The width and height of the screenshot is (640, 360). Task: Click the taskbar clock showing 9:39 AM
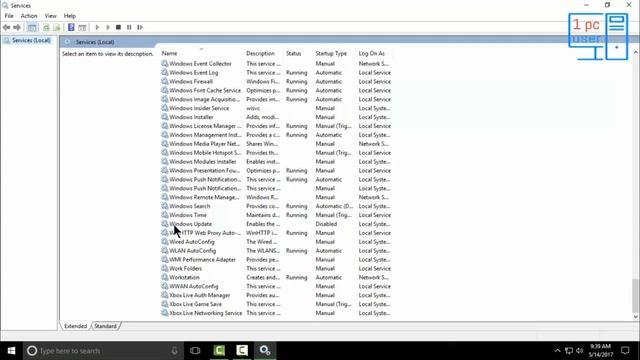click(600, 351)
